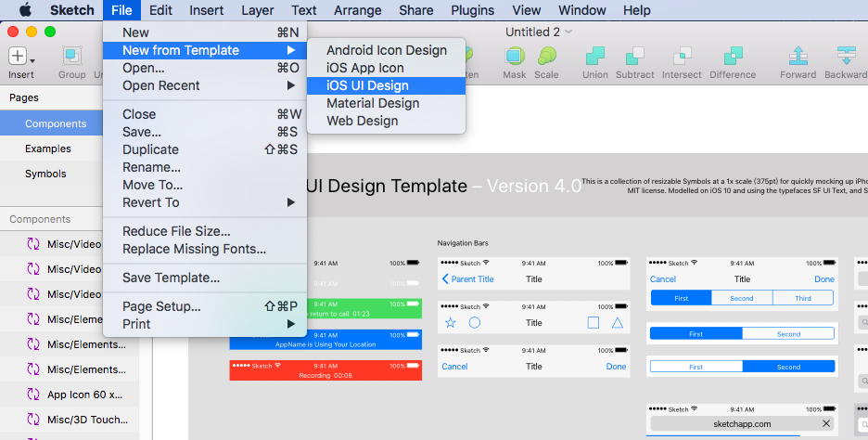Choose iOS UI Design template
This screenshot has width=868, height=440.
(387, 85)
